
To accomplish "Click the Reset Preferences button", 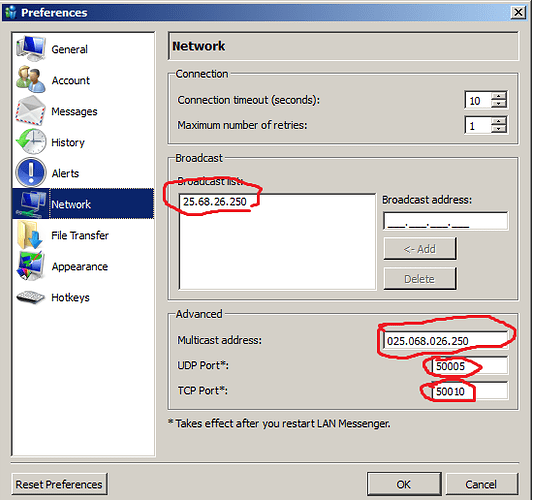I will 59,484.
